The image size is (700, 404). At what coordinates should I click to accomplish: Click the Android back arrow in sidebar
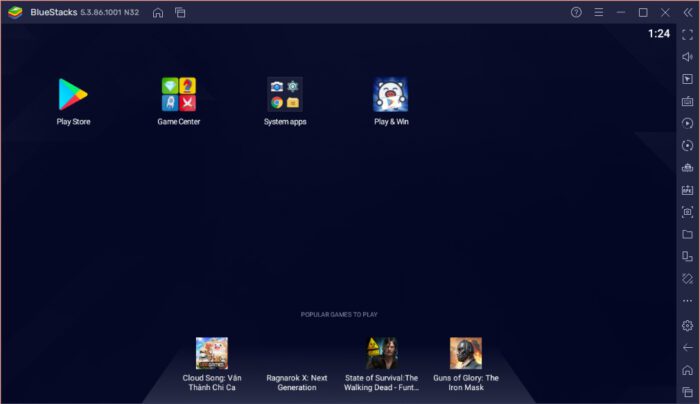[688, 348]
